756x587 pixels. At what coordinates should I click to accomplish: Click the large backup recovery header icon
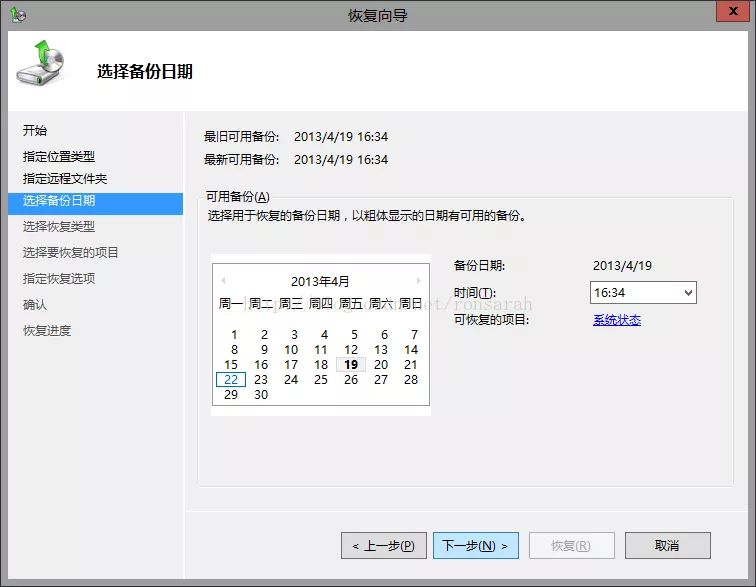click(43, 66)
